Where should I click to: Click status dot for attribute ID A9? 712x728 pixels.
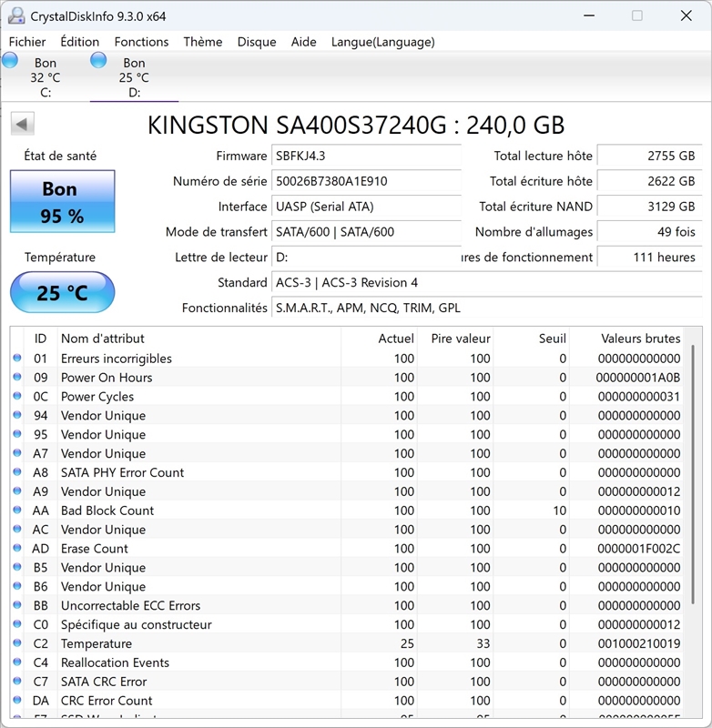(x=17, y=491)
